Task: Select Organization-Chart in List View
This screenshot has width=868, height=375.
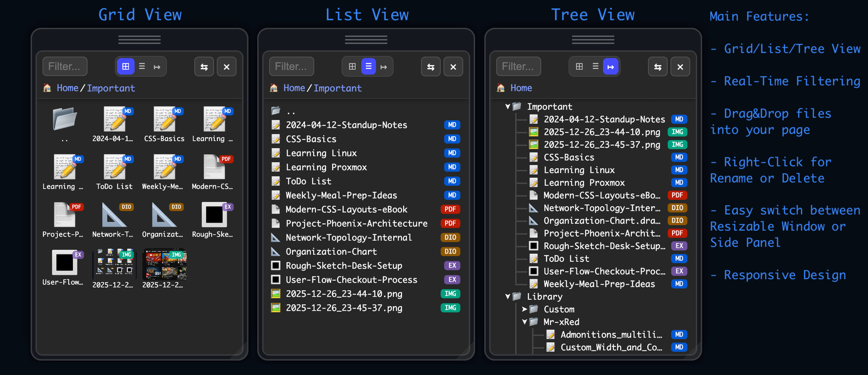Action: (x=331, y=252)
